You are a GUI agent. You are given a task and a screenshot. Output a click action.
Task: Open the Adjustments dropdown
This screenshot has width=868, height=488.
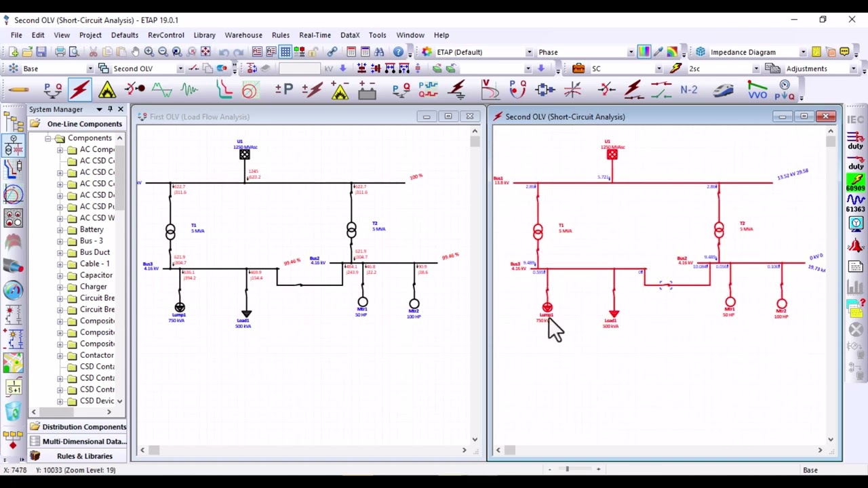click(x=854, y=68)
